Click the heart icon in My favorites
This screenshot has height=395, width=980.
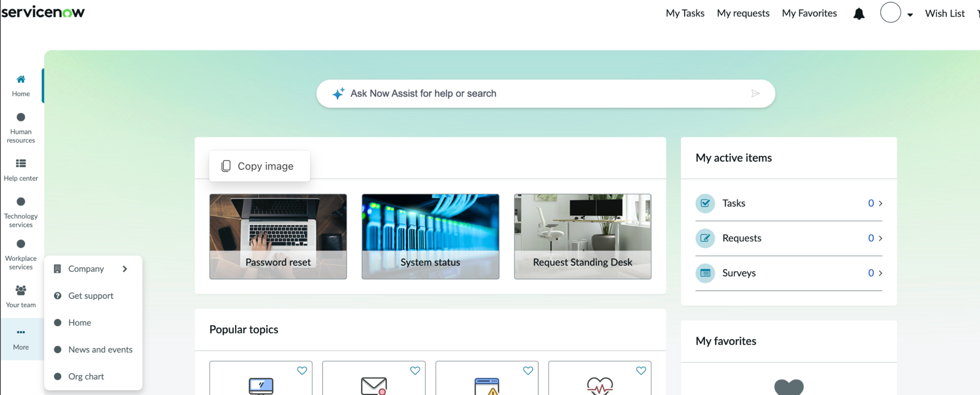tap(789, 387)
